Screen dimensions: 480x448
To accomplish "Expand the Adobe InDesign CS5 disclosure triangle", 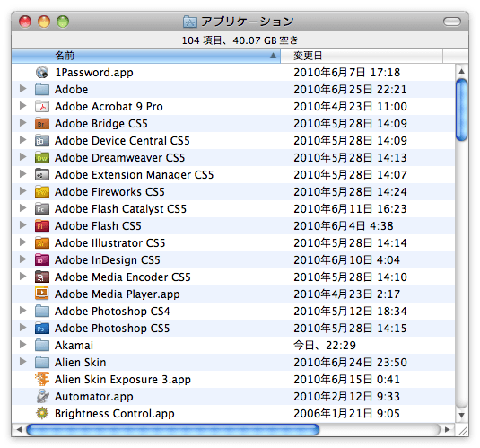I will coord(22,259).
